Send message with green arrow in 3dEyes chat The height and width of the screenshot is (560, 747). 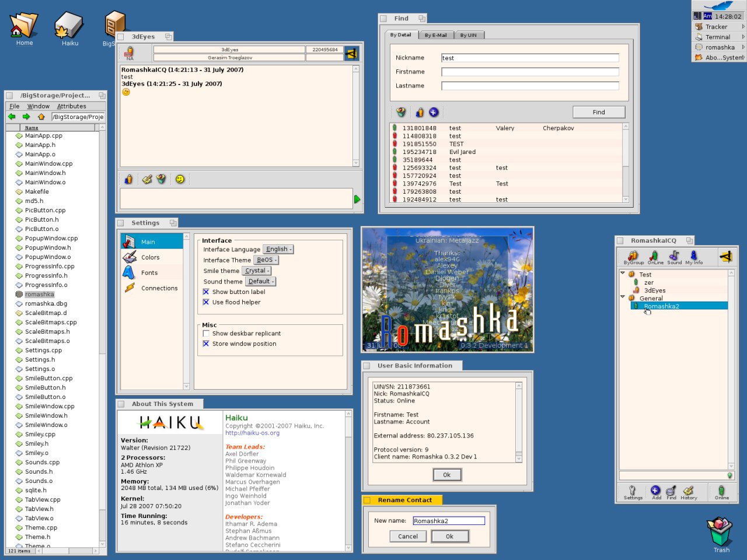click(357, 199)
